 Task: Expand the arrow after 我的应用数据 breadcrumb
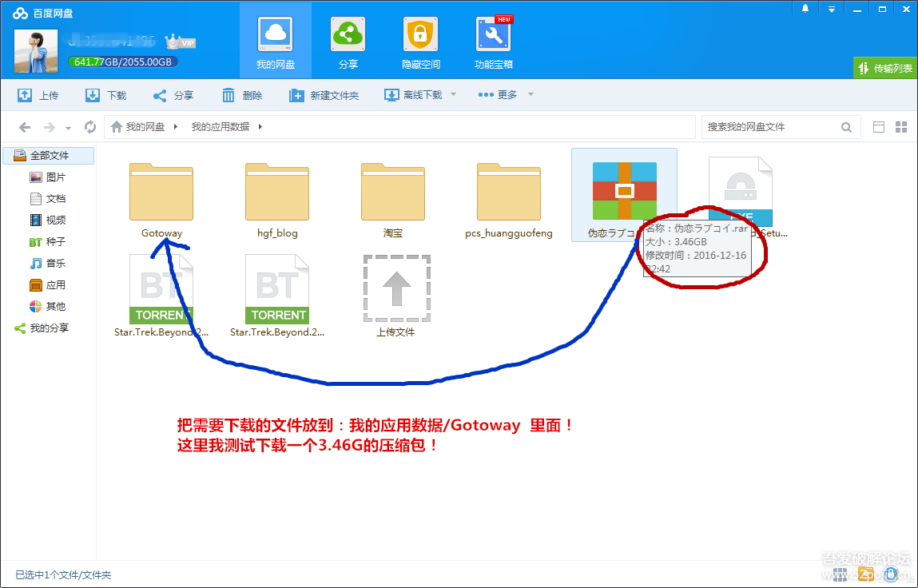pos(260,126)
